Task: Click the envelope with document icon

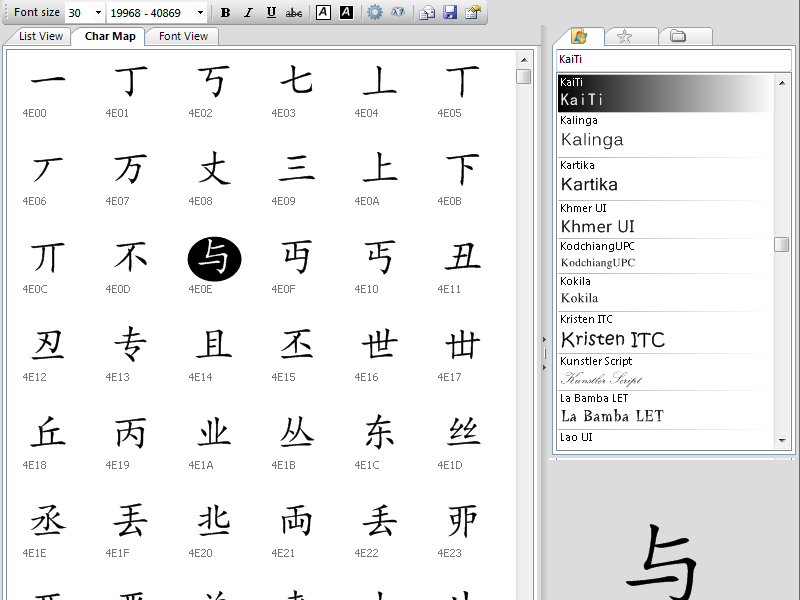Action: [427, 13]
